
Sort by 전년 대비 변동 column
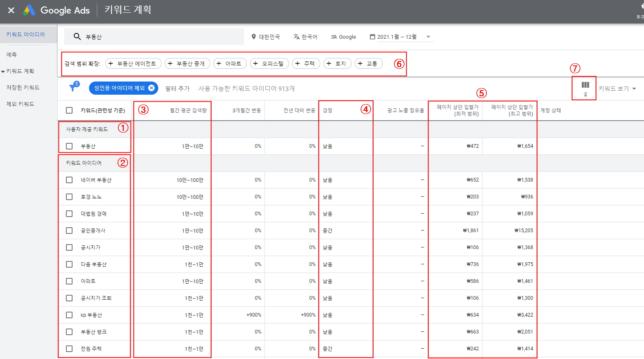[300, 110]
